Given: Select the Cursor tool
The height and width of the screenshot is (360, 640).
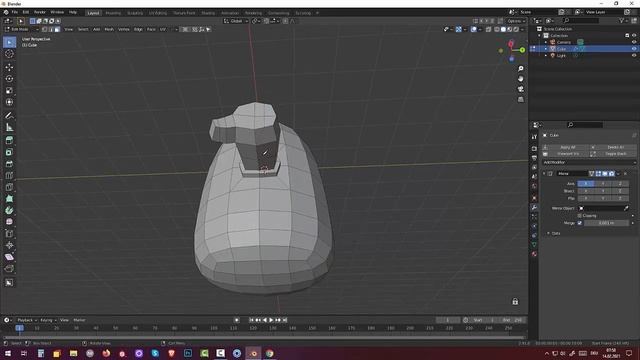Looking at the screenshot, I should point(9,54).
